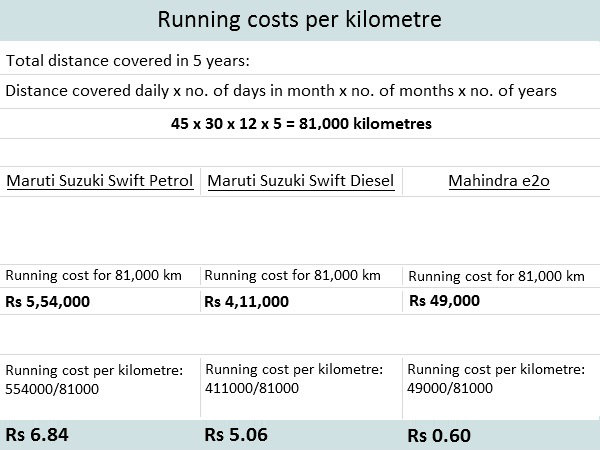The height and width of the screenshot is (450, 600).
Task: Open the Maruti Suzuki Swift Diesel heading
Action: pyautogui.click(x=300, y=181)
